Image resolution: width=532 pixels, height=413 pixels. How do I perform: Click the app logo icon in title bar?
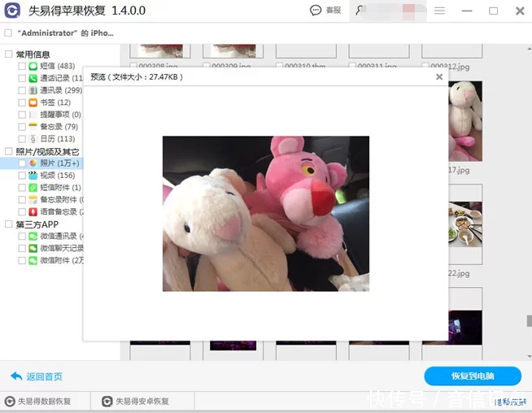point(12,11)
